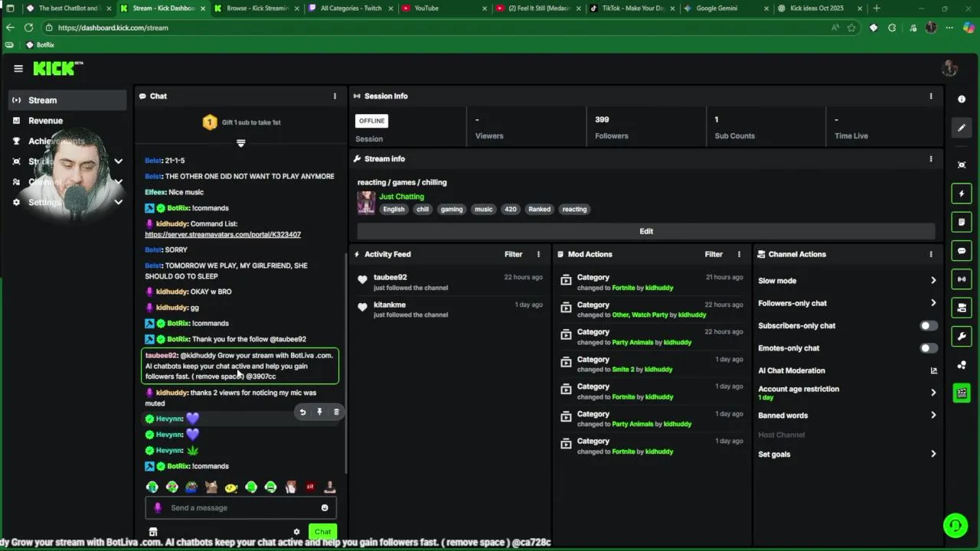Image resolution: width=980 pixels, height=551 pixels.
Task: Open chat settings gear icon
Action: 296,532
